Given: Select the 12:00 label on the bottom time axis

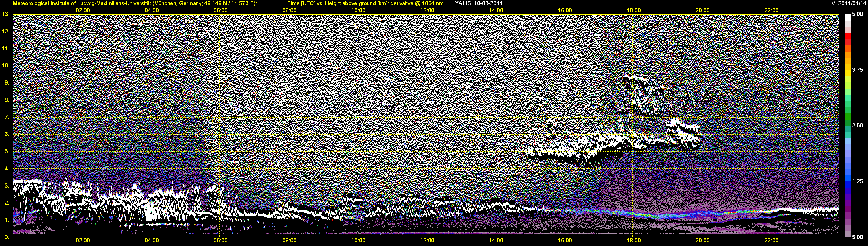Looking at the screenshot, I should pos(427,240).
